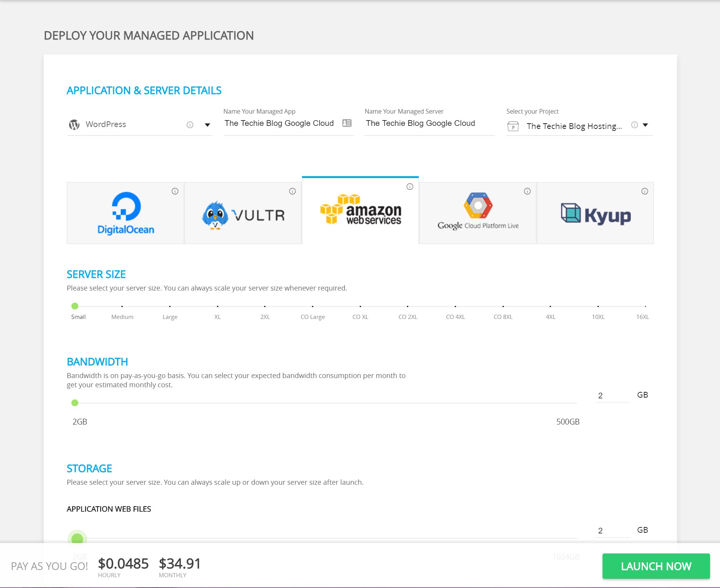This screenshot has width=720, height=588.
Task: Choose the Medium server size
Action: pyautogui.click(x=122, y=317)
